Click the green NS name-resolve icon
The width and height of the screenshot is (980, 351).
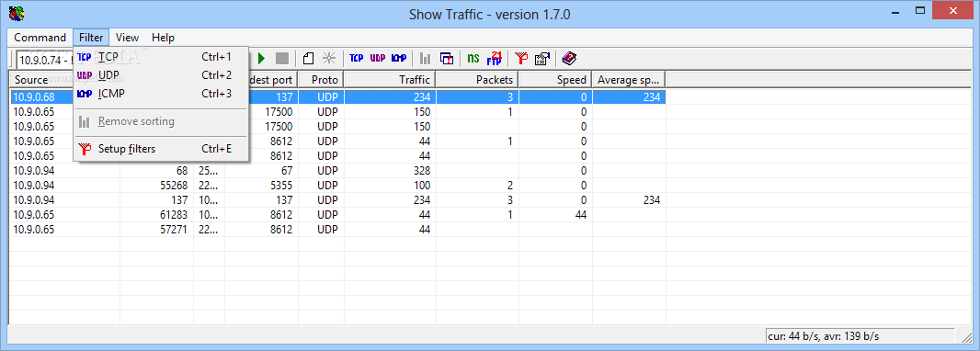click(473, 58)
